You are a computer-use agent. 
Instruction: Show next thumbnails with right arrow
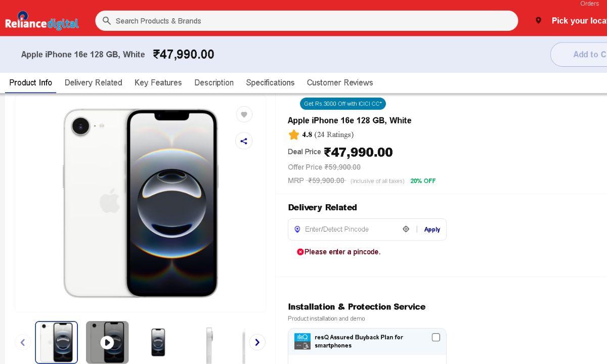[x=257, y=342]
